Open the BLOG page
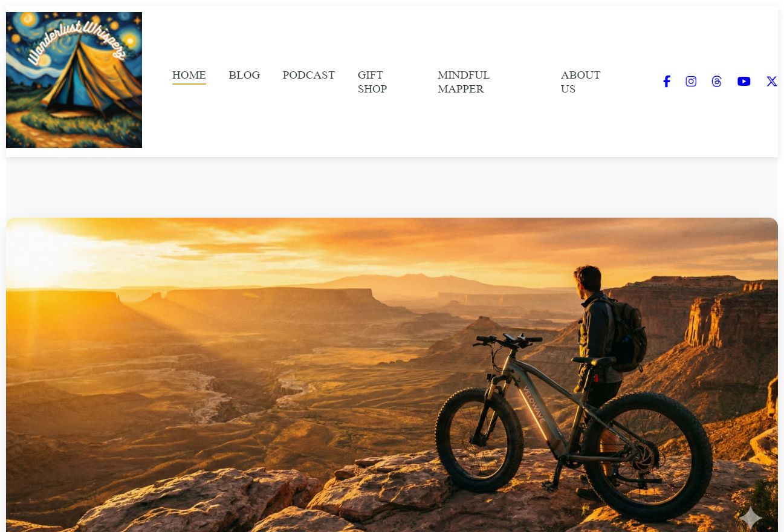The height and width of the screenshot is (532, 784). (x=244, y=75)
